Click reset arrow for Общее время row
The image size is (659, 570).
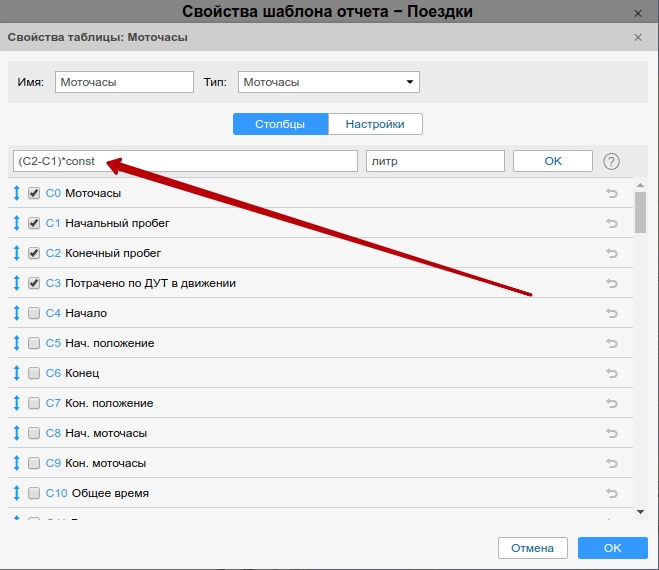(x=612, y=494)
